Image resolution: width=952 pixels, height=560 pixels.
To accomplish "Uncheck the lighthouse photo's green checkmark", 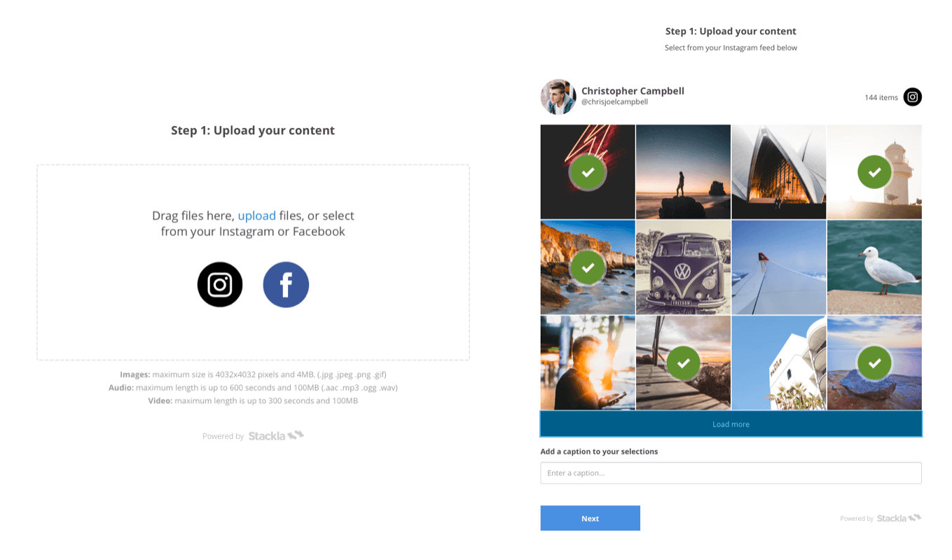I will [874, 172].
